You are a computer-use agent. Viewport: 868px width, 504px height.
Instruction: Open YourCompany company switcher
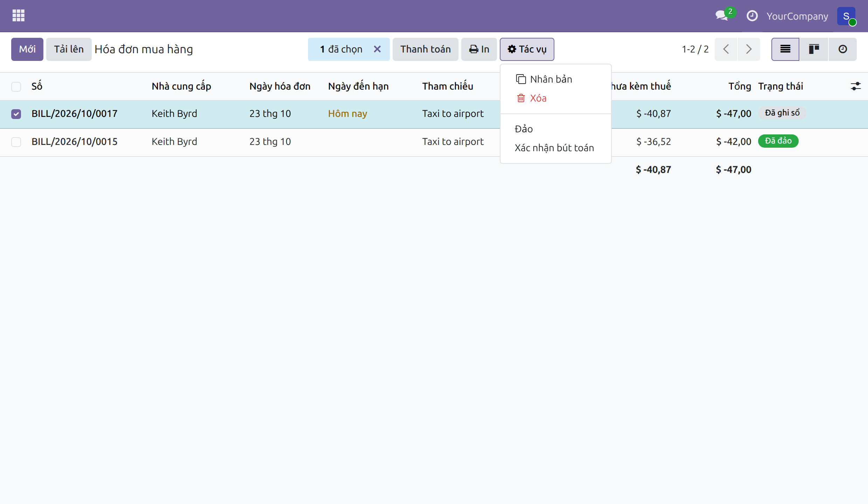[x=797, y=16]
